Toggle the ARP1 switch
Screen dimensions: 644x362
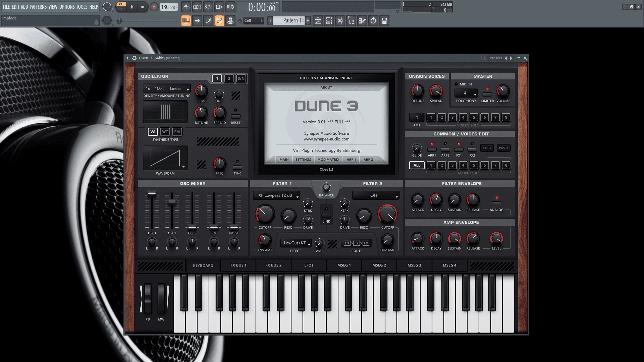tap(432, 149)
